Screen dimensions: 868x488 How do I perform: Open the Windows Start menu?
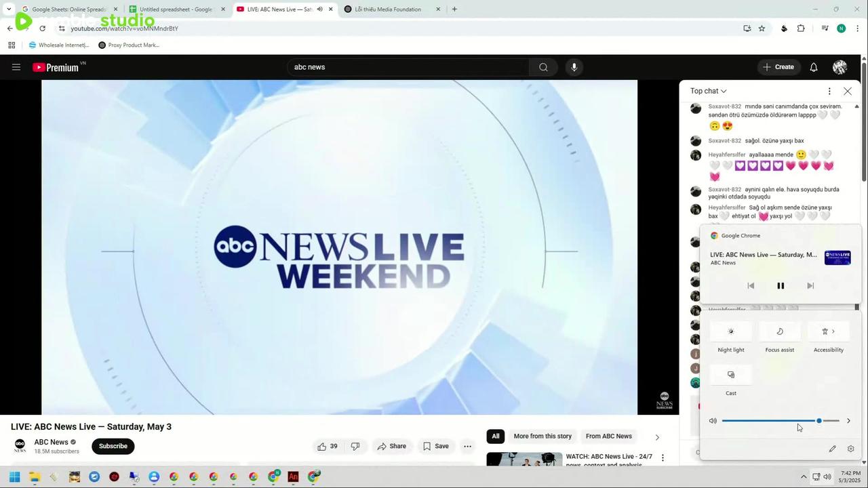point(14,477)
